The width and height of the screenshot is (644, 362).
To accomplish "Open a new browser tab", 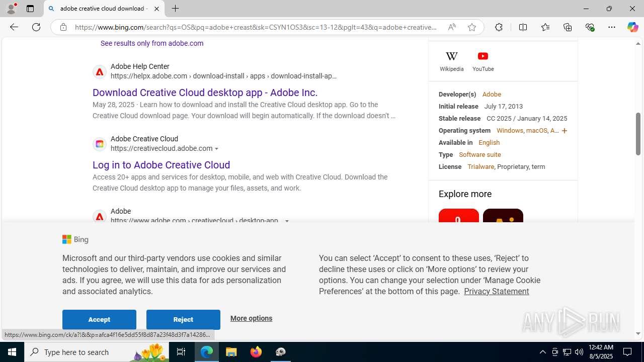I will [x=175, y=9].
